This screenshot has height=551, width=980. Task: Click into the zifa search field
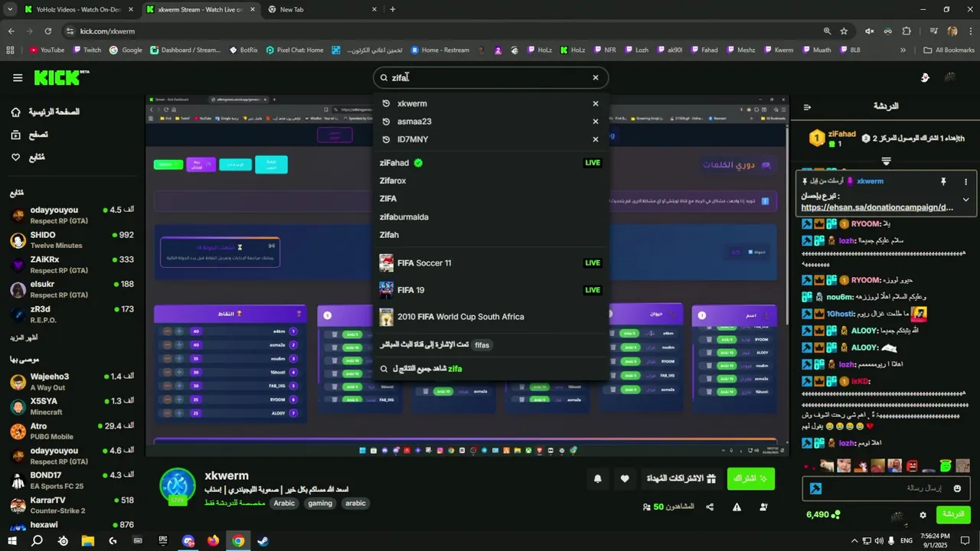coord(490,77)
